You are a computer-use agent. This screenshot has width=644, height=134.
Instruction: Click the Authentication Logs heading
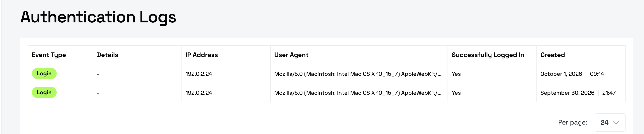pos(98,17)
